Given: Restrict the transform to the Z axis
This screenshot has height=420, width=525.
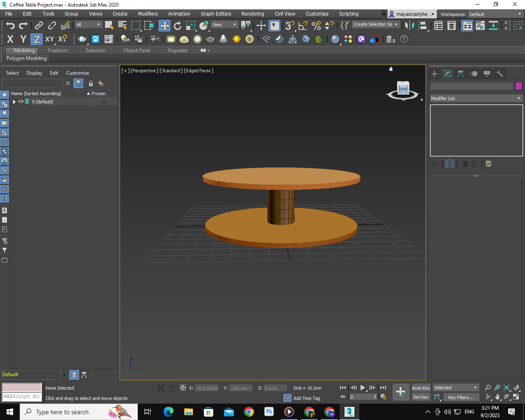Looking at the screenshot, I should click(x=37, y=39).
